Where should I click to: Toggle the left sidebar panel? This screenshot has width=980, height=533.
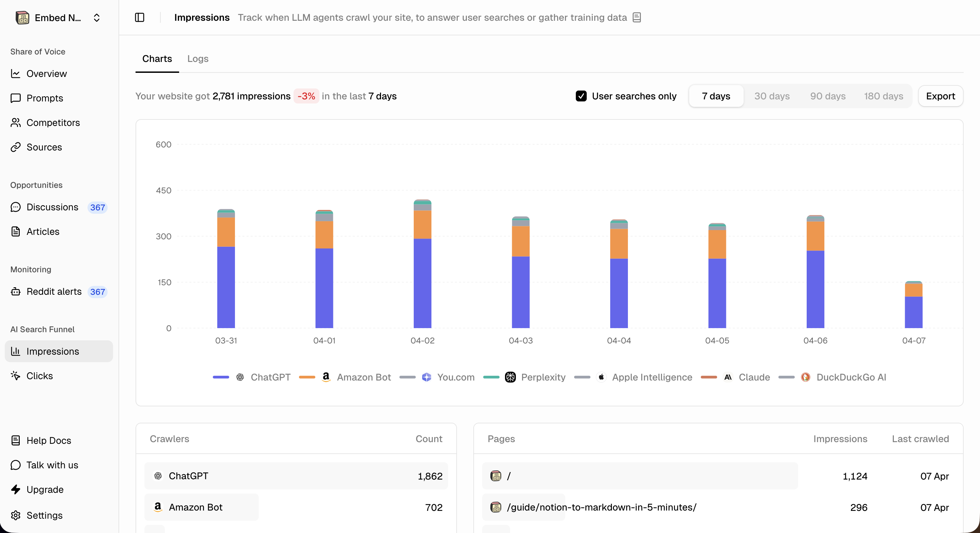(139, 17)
